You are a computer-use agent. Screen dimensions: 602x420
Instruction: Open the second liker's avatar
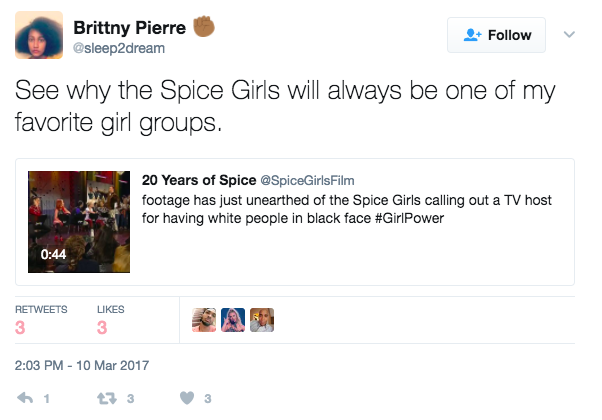233,320
